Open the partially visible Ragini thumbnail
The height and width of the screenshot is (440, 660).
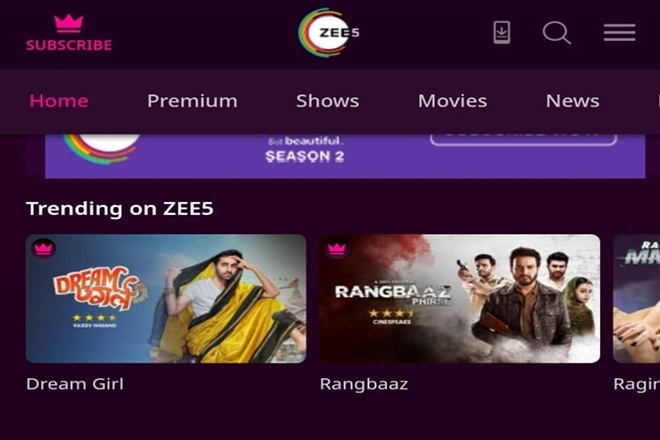636,299
